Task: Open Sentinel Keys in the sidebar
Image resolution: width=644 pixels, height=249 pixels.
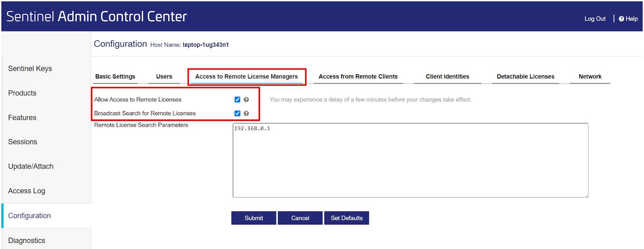Action: coord(30,68)
